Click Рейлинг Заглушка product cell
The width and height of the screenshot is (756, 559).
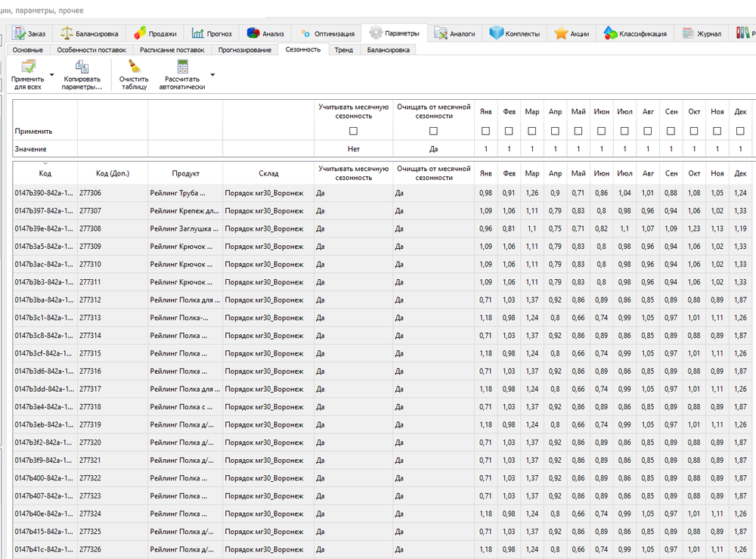click(185, 228)
